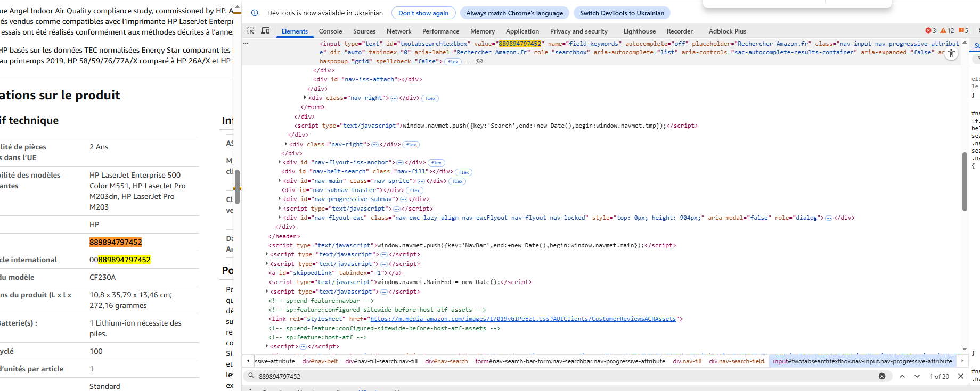Toggle flex badge on second nav-right div
Image resolution: width=980 pixels, height=391 pixels.
pos(411,145)
